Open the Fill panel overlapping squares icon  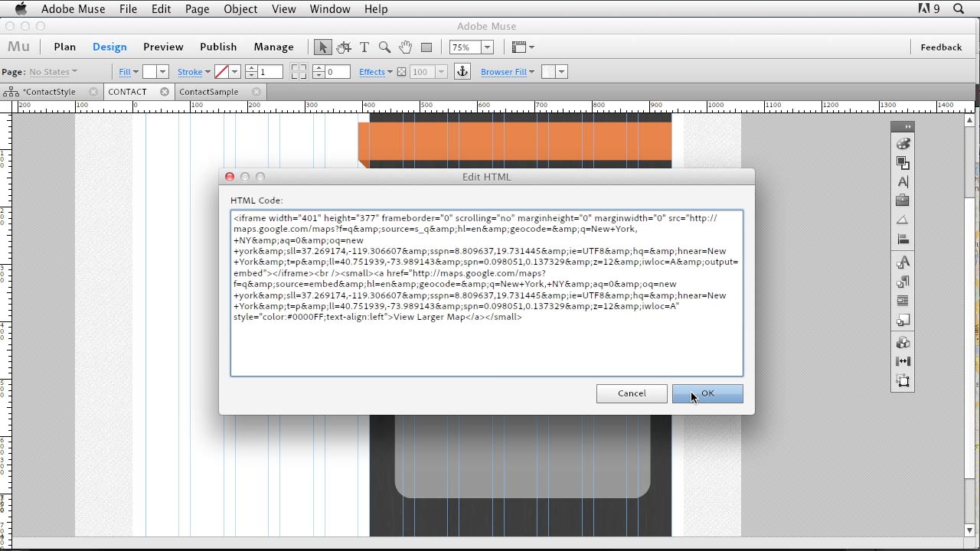903,163
